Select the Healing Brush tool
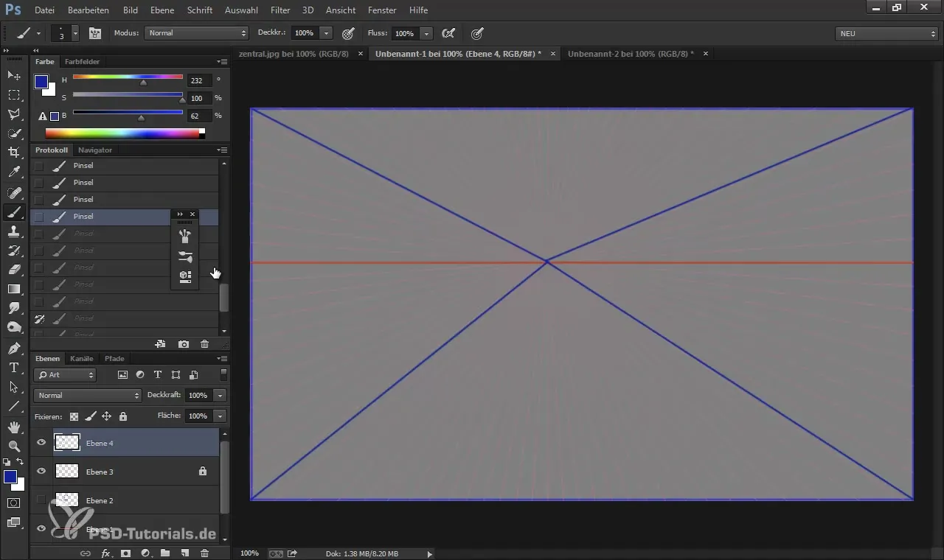This screenshot has width=944, height=560. pyautogui.click(x=14, y=193)
